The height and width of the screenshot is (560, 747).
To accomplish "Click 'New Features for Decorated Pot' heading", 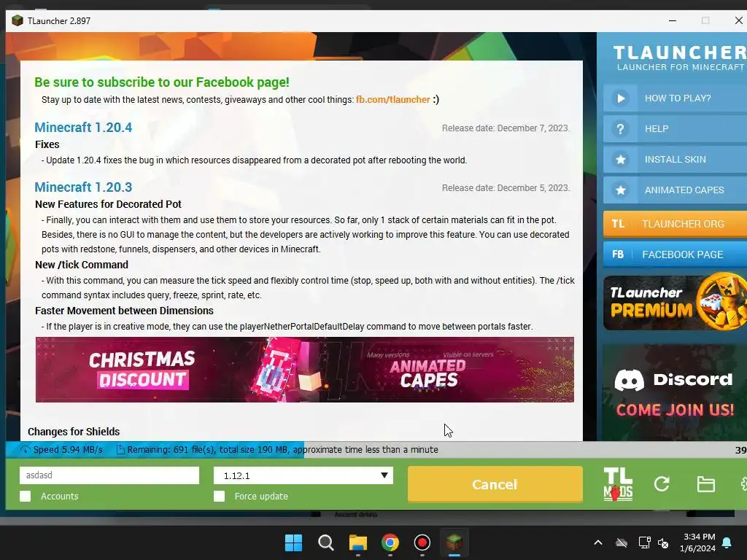I will [x=108, y=204].
